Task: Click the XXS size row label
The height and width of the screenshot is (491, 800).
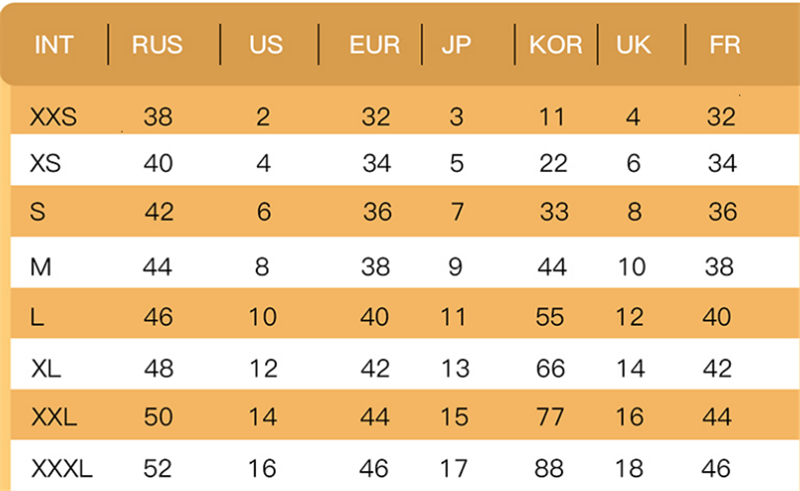Action: click(x=54, y=117)
